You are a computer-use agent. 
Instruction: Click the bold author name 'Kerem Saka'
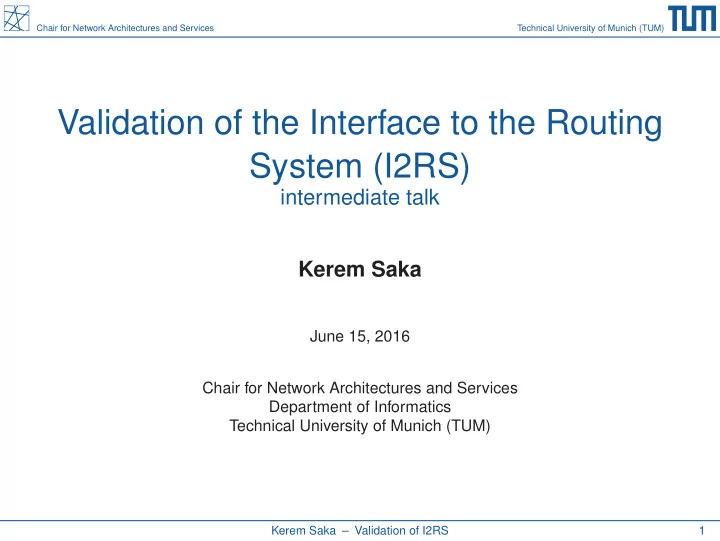click(360, 269)
